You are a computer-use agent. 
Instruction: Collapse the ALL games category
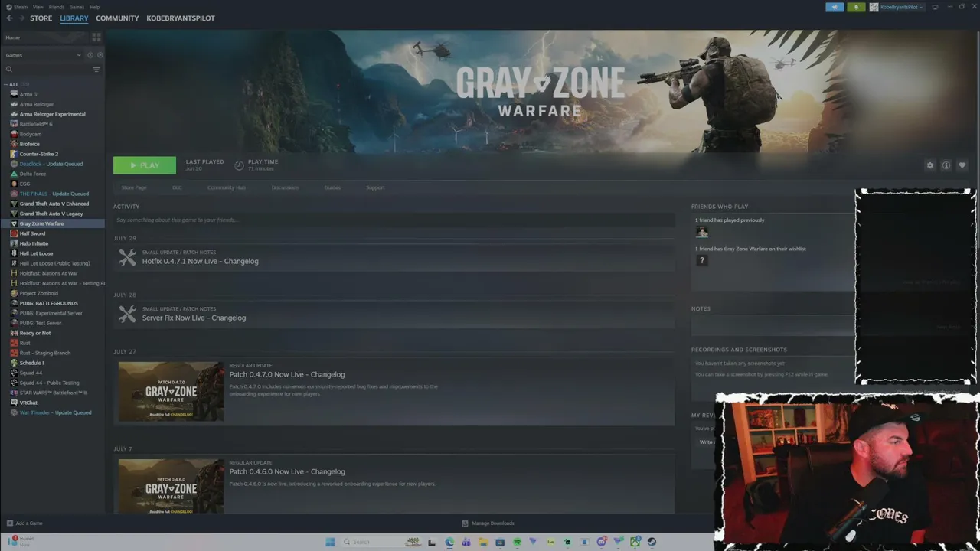[x=5, y=84]
